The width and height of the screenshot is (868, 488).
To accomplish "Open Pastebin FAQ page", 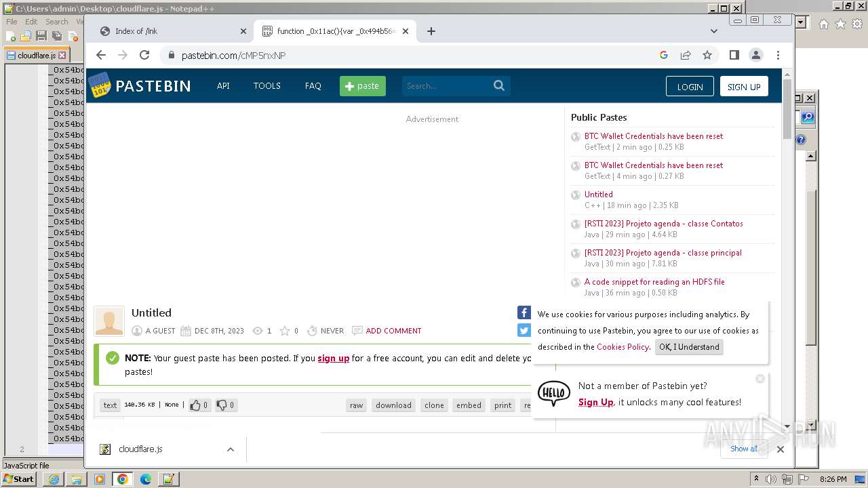I will (x=313, y=86).
